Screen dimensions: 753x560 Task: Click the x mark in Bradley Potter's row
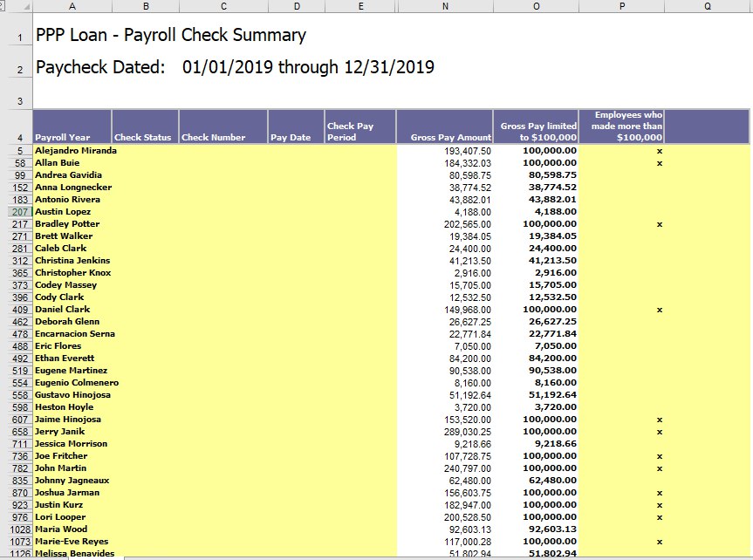tap(660, 224)
